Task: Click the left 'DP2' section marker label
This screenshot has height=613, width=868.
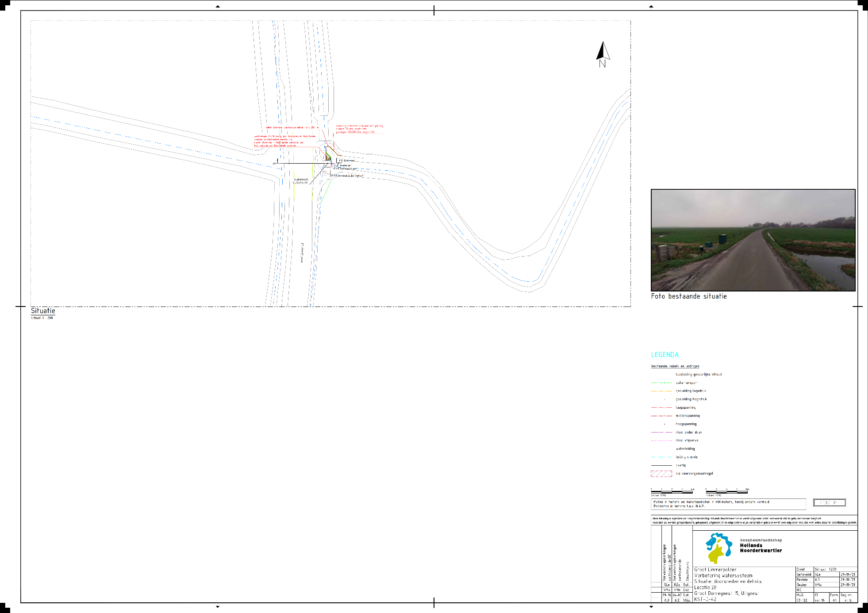Action: [275, 164]
